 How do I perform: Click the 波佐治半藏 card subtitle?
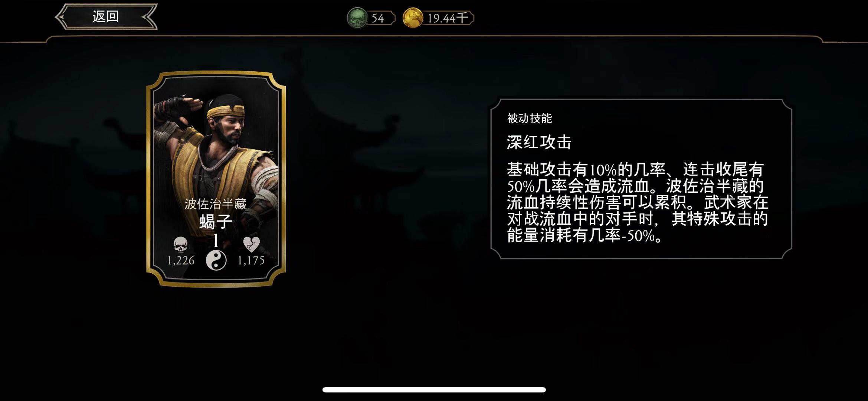(216, 204)
